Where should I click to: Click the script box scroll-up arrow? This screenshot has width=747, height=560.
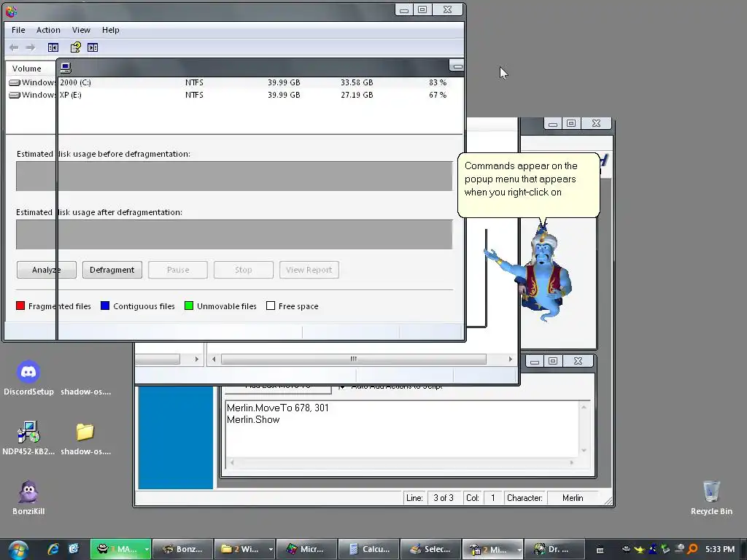click(584, 407)
